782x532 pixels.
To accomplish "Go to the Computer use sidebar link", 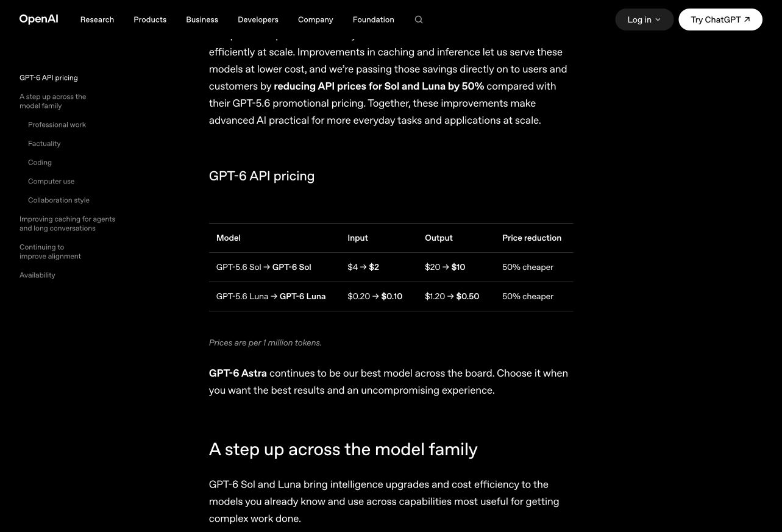I will point(51,181).
